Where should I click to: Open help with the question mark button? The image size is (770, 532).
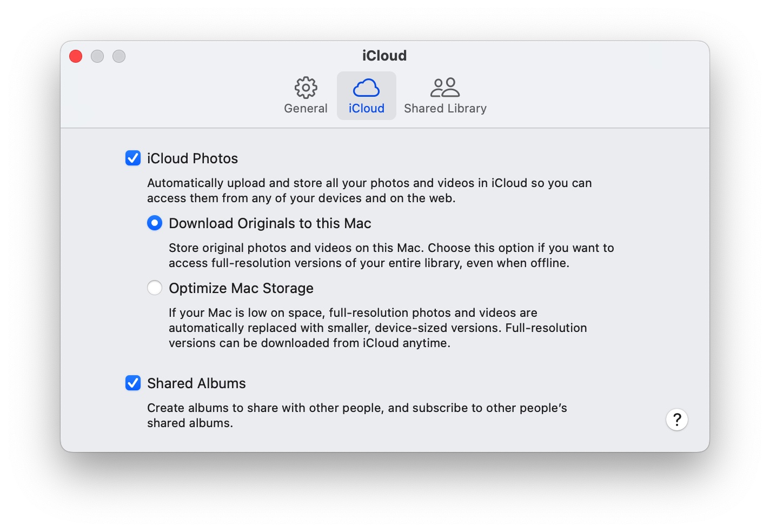click(x=677, y=420)
